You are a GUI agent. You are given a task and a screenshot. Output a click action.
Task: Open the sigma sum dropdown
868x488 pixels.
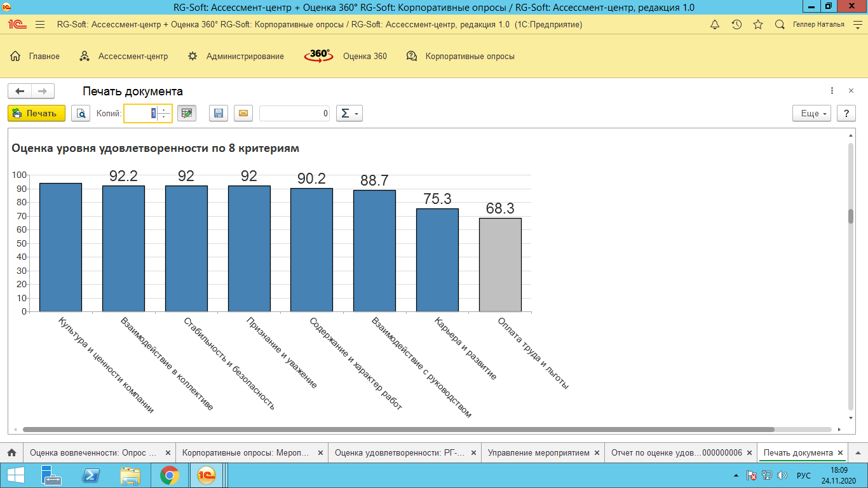(x=349, y=113)
